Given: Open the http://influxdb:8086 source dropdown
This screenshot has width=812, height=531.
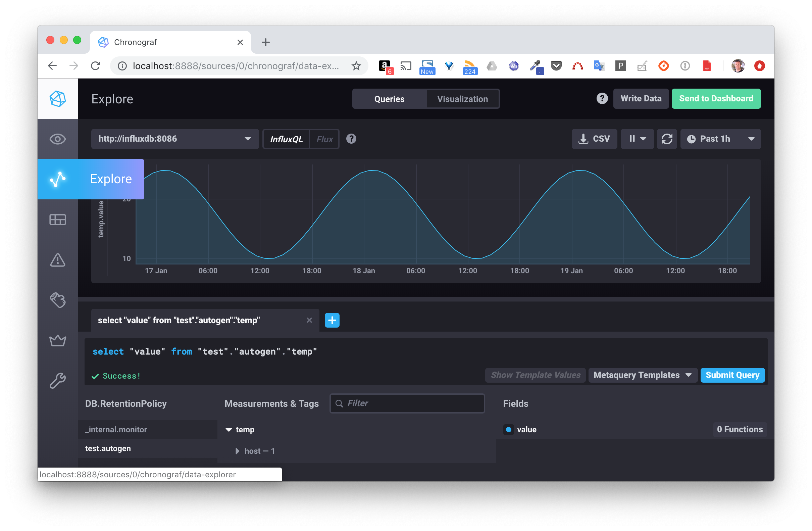Looking at the screenshot, I should pos(175,139).
